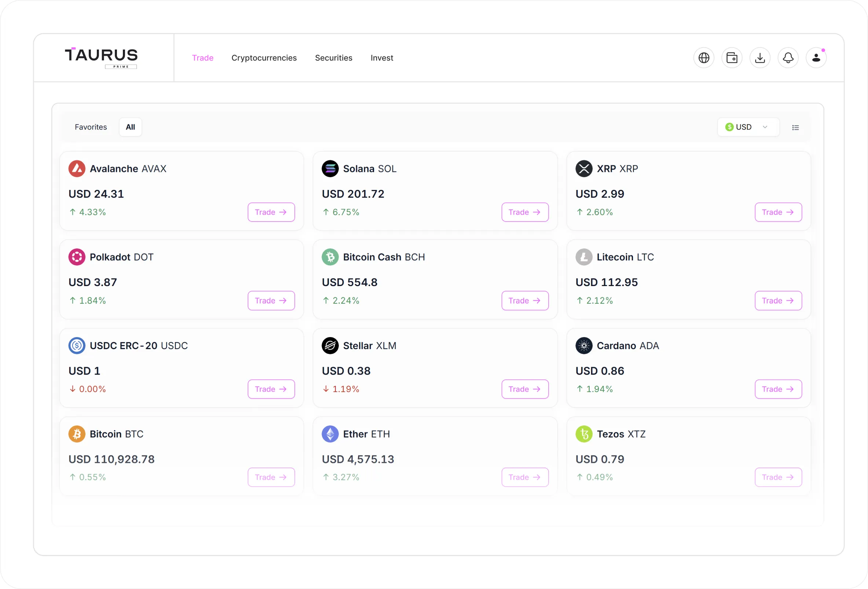Open the Cryptocurrencies menu item
Viewport: 868px width, 589px height.
point(264,58)
